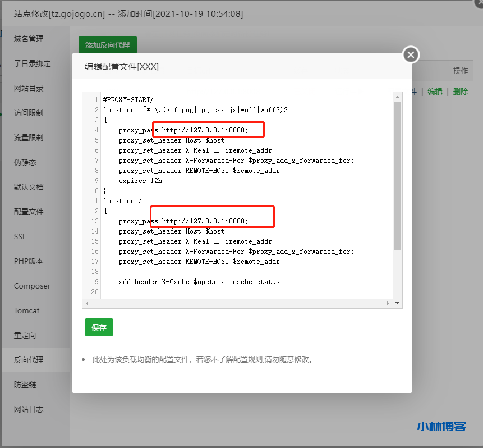Go to the 伪静态 settings tab
The width and height of the screenshot is (483, 448).
pyautogui.click(x=25, y=162)
